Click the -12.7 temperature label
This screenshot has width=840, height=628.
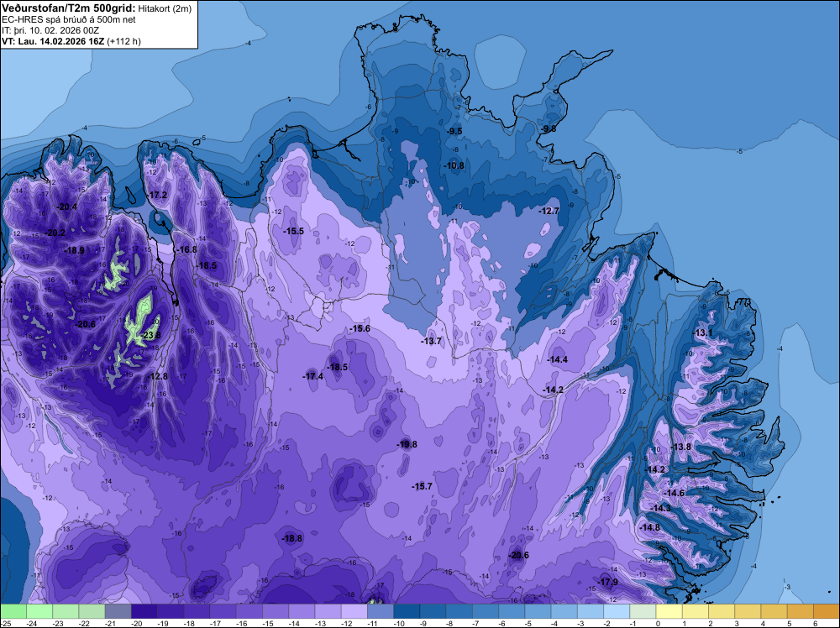pyautogui.click(x=549, y=211)
